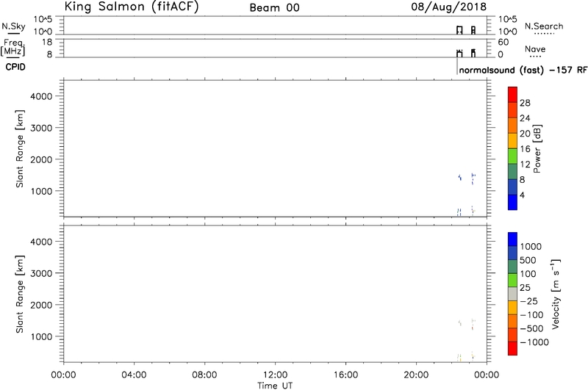Click the 18 tick on frequency axis
The image size is (588, 390).
tap(47, 42)
